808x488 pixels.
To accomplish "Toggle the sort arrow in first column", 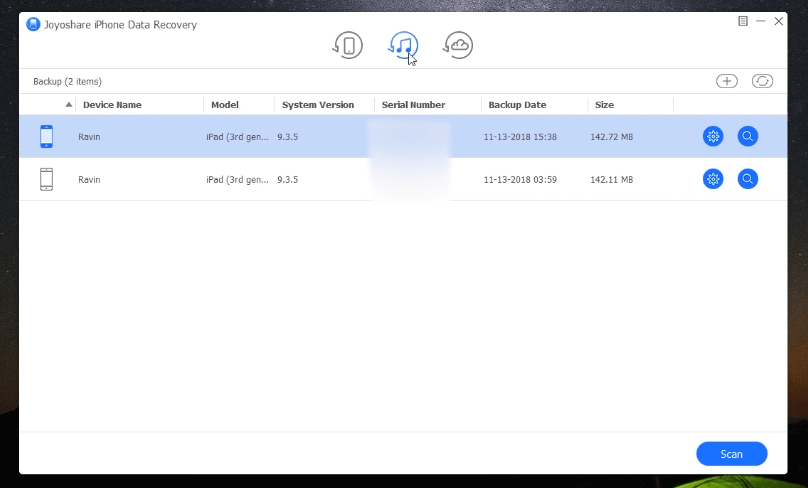I will (69, 105).
